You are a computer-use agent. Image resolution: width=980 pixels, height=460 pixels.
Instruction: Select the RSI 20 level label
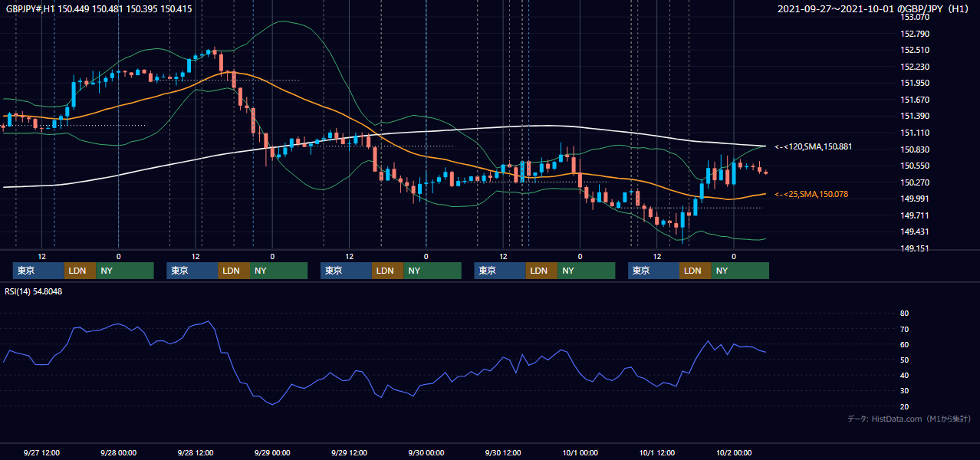(904, 406)
